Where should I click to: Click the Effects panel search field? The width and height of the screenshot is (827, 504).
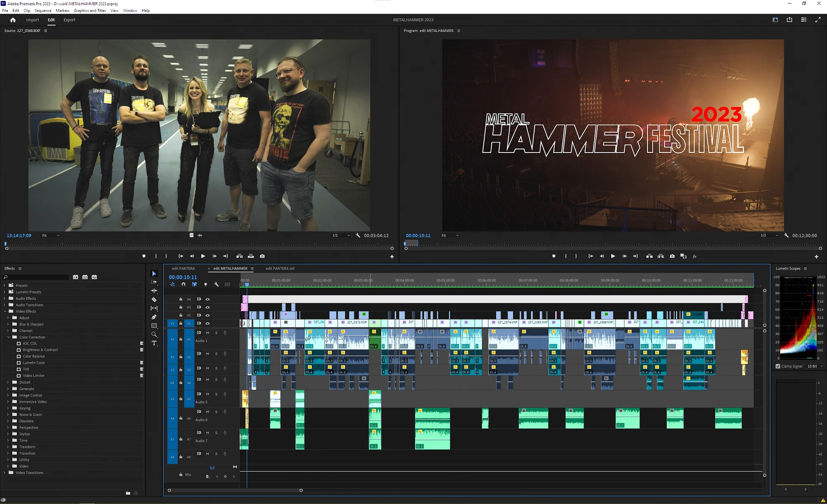(36, 277)
